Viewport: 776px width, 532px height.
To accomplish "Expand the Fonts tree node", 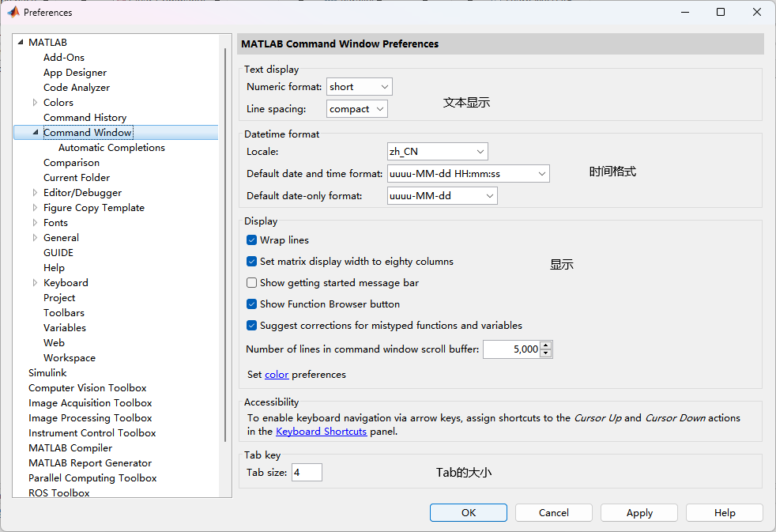I will tap(35, 223).
